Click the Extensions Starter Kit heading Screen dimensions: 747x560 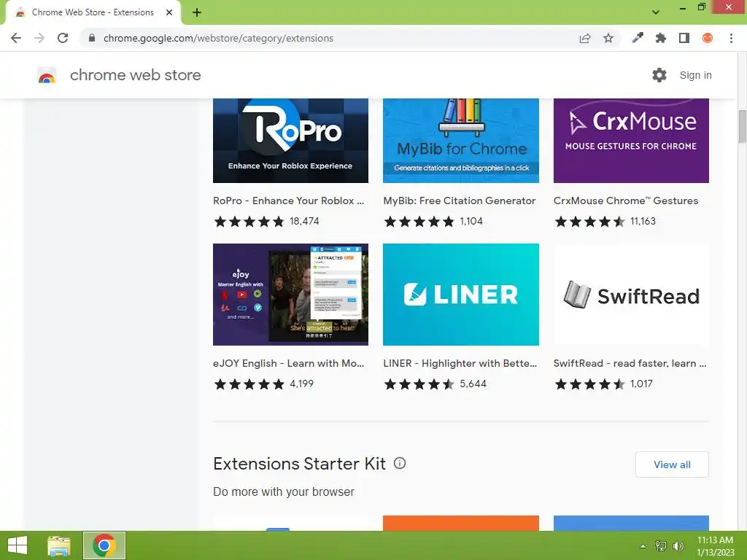point(299,463)
